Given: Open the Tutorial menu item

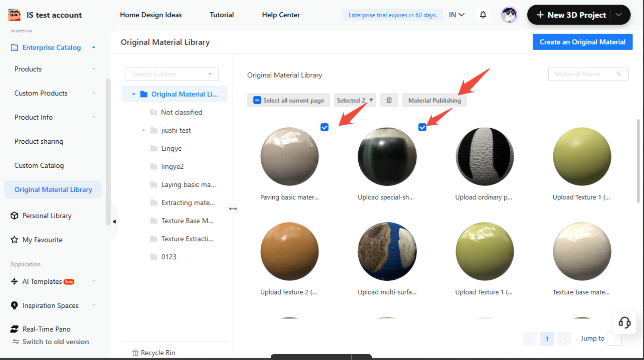Looking at the screenshot, I should [221, 15].
